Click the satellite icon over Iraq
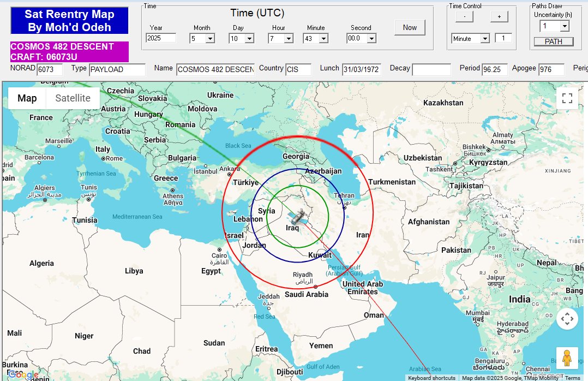This screenshot has width=588, height=381. pyautogui.click(x=297, y=217)
